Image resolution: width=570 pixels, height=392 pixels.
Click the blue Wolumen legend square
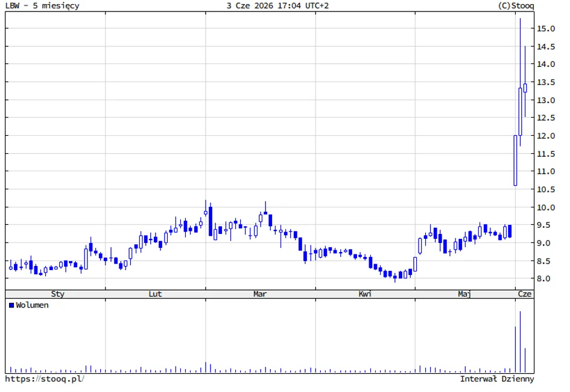(11, 305)
